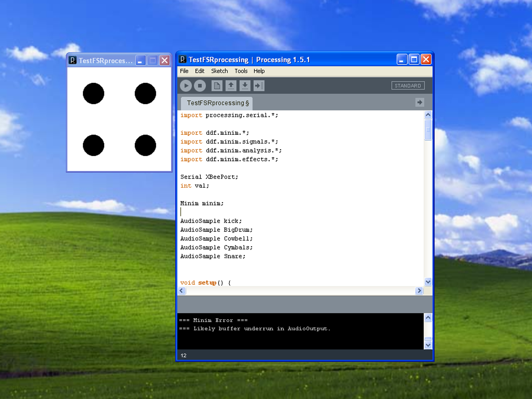
Task: Click line number 12 in status bar
Action: pyautogui.click(x=183, y=355)
